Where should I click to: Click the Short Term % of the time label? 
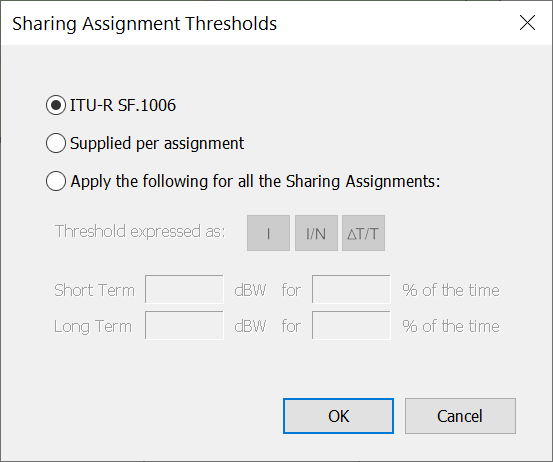[451, 290]
